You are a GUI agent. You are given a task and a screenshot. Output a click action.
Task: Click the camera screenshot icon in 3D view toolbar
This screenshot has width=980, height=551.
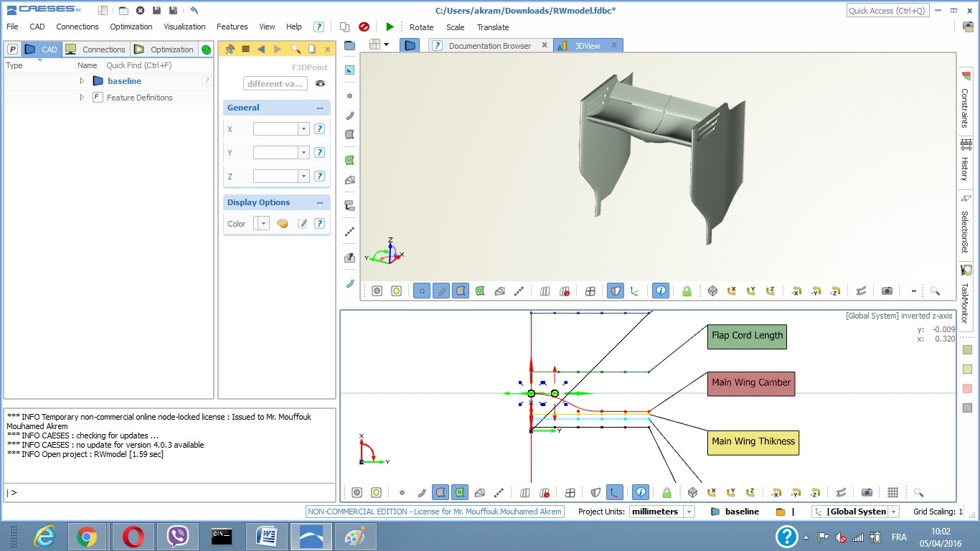coord(887,291)
